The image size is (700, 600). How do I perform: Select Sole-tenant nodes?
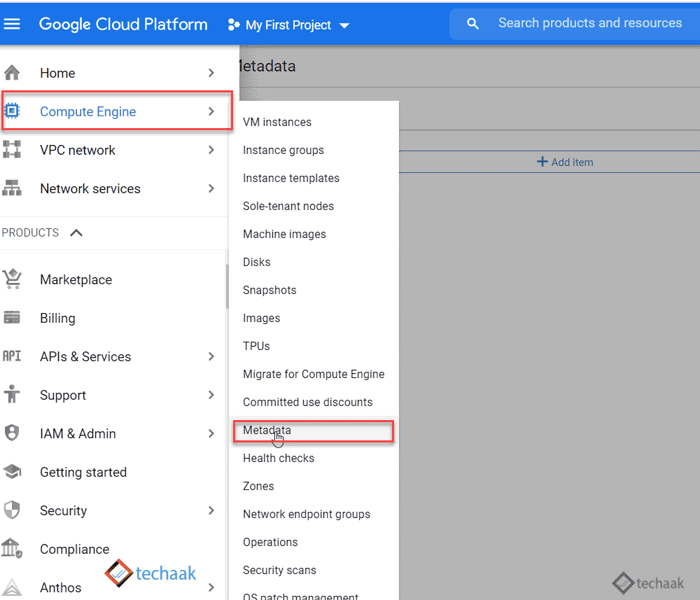pos(288,206)
